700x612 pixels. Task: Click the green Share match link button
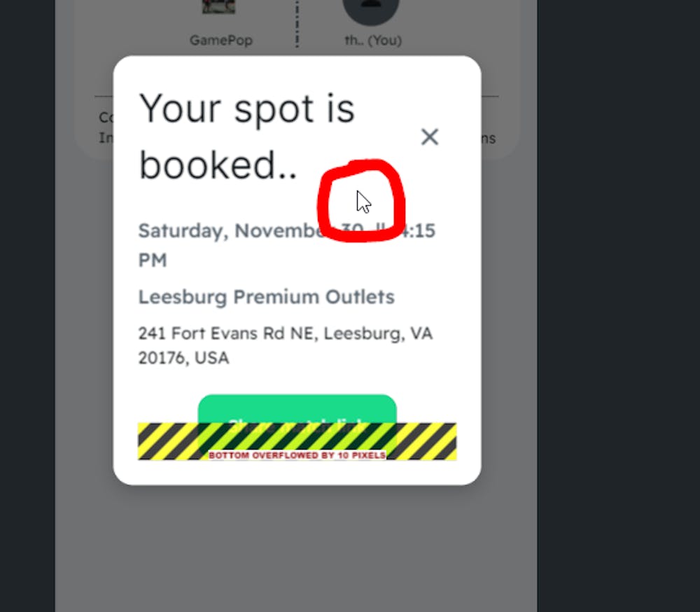[297, 409]
